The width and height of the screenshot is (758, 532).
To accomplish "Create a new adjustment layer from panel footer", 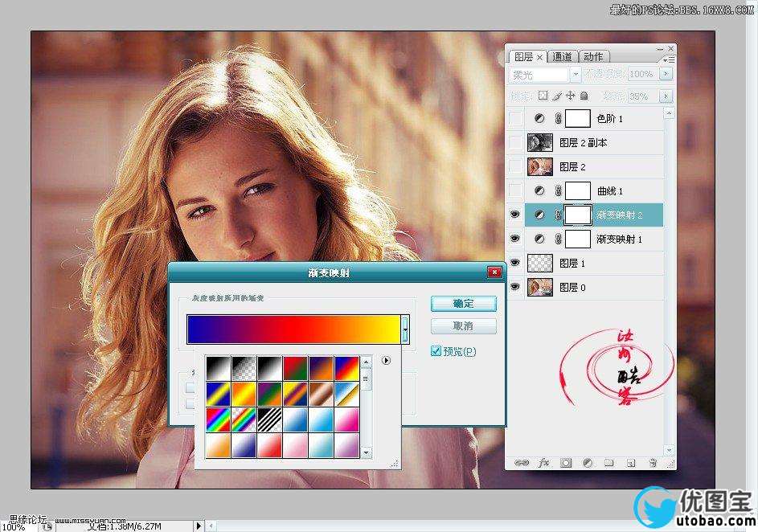I will (588, 463).
